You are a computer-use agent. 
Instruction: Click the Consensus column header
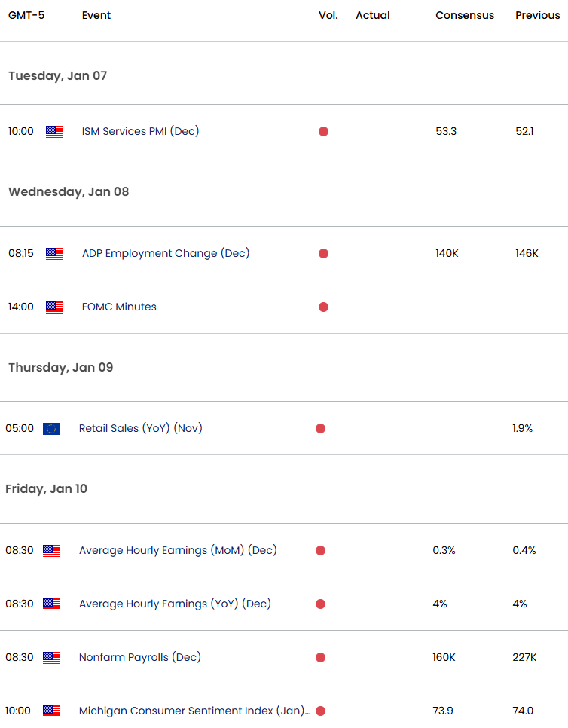point(464,15)
